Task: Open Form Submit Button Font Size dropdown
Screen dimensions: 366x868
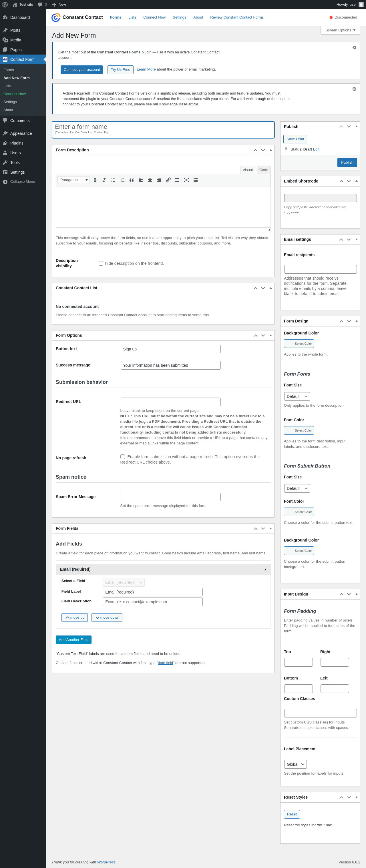Action: [x=297, y=489]
